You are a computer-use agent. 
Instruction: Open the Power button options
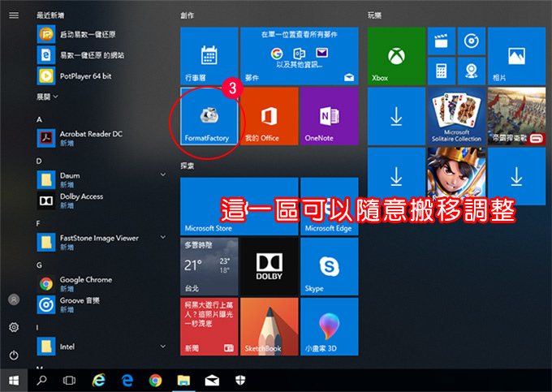click(14, 355)
